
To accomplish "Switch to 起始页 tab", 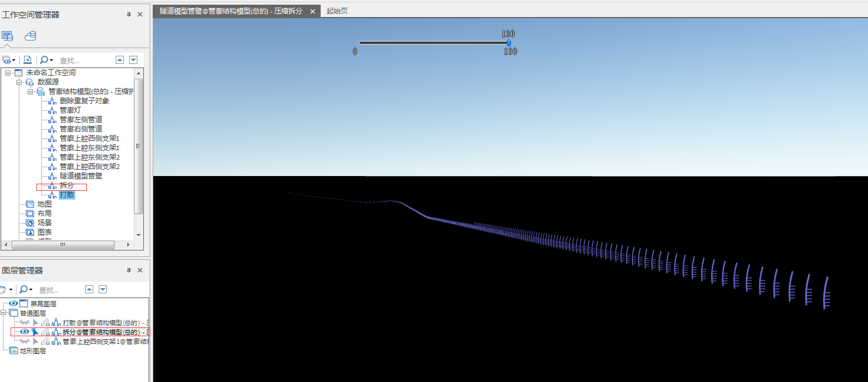I will coord(337,11).
